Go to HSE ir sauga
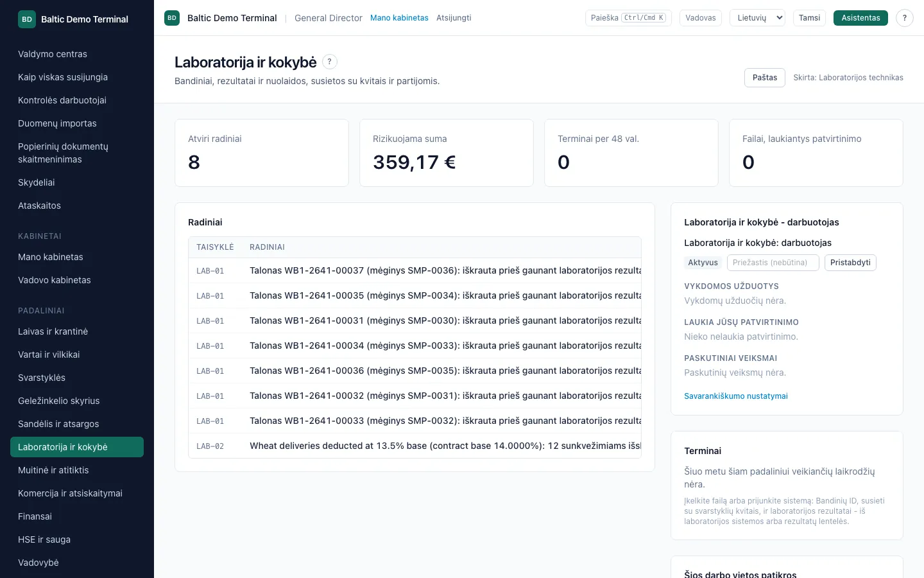The width and height of the screenshot is (924, 578). (77, 539)
